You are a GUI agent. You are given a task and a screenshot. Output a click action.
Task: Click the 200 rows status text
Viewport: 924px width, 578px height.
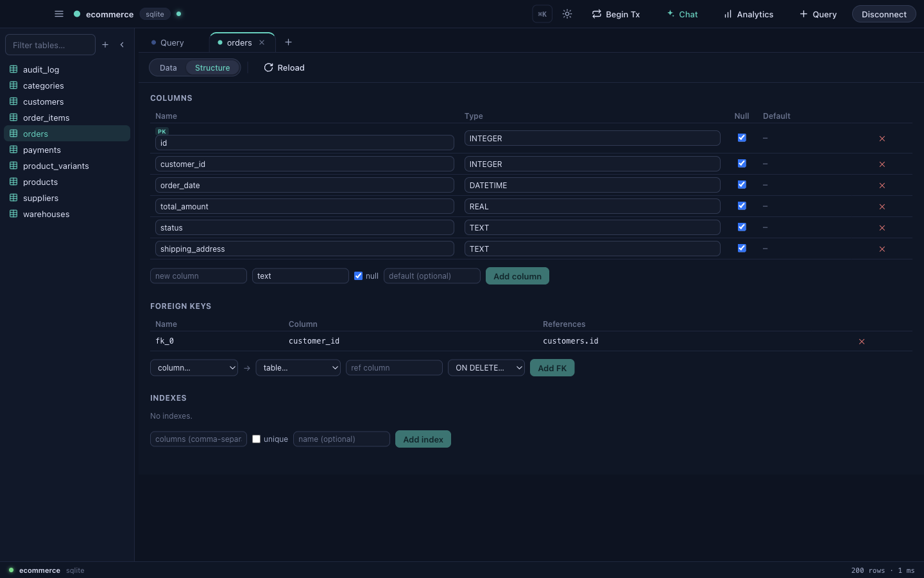point(868,570)
